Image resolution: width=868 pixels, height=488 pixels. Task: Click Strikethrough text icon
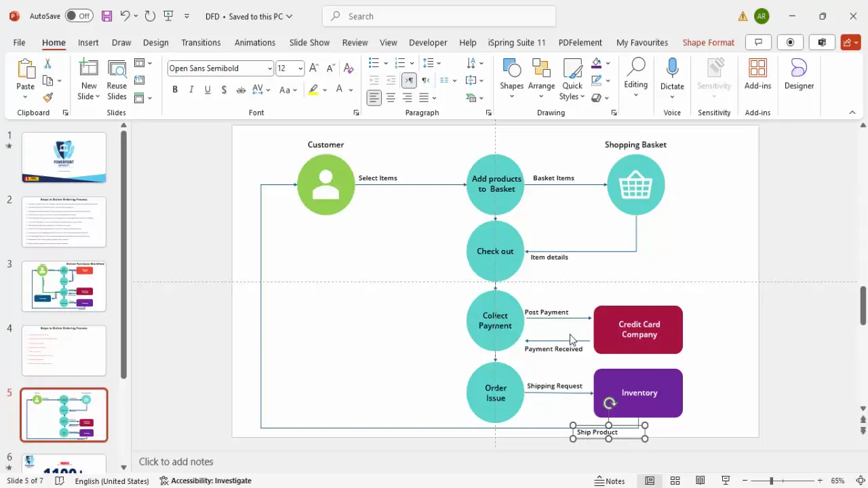pyautogui.click(x=241, y=89)
